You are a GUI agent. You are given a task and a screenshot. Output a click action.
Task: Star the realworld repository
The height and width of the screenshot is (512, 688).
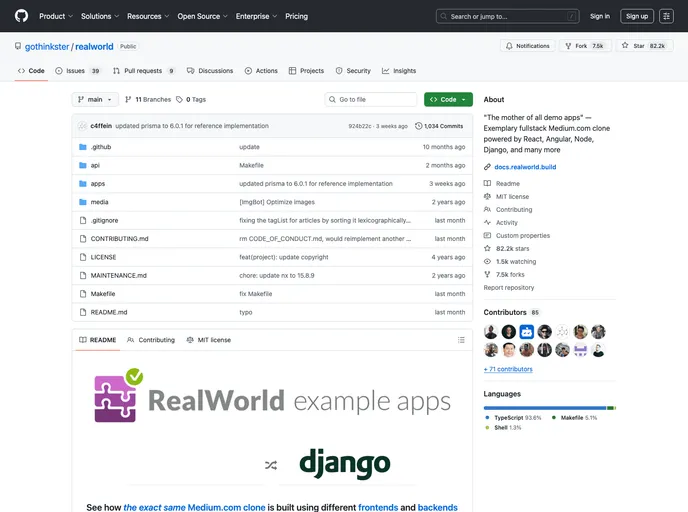pyautogui.click(x=645, y=46)
